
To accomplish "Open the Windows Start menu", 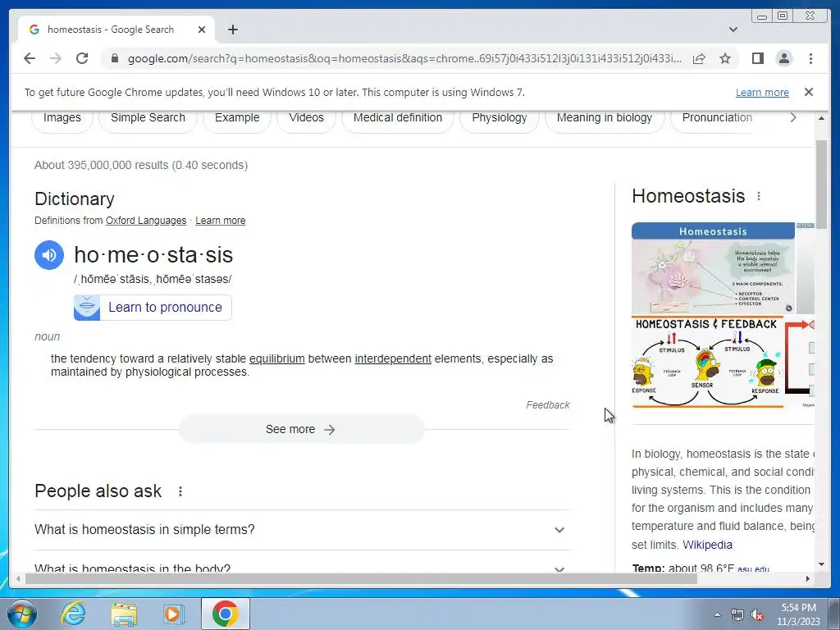I will (22, 614).
